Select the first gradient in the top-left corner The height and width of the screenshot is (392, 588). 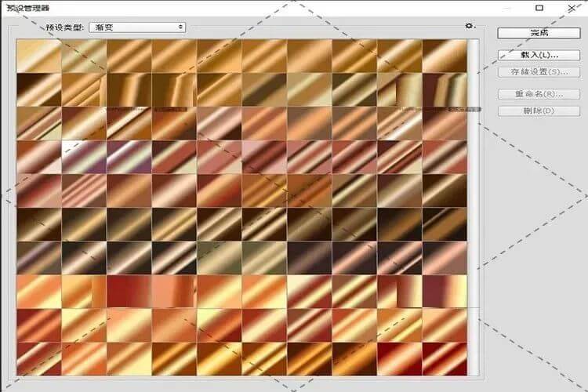(x=38, y=56)
